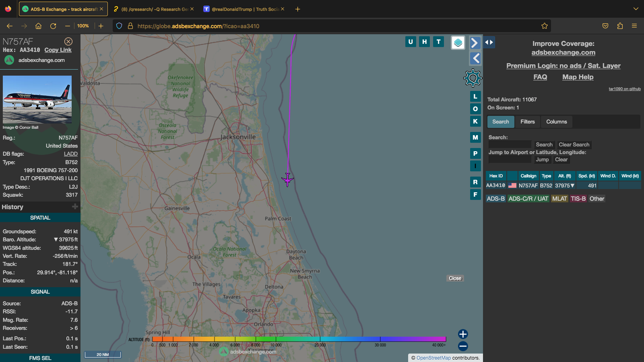Click Clear next to Jump

coord(561,160)
